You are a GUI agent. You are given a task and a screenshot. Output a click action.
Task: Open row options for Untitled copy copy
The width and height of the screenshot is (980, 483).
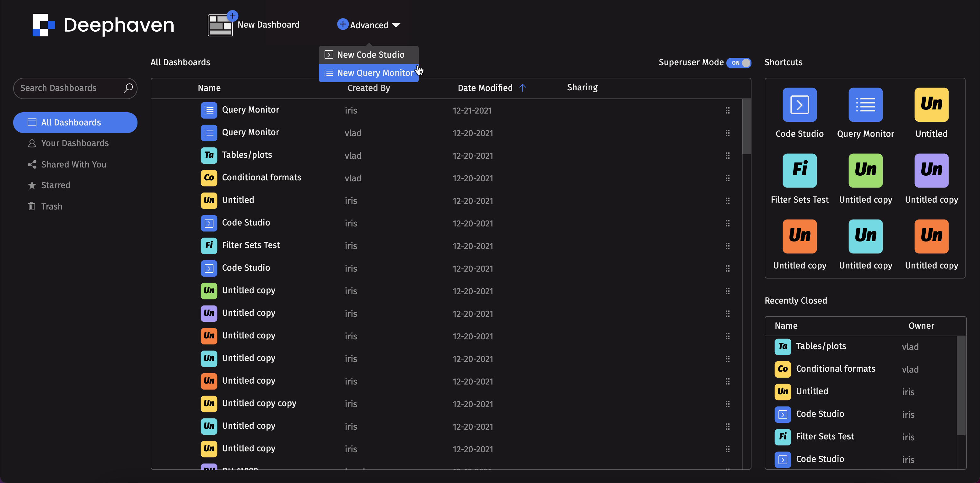(727, 404)
